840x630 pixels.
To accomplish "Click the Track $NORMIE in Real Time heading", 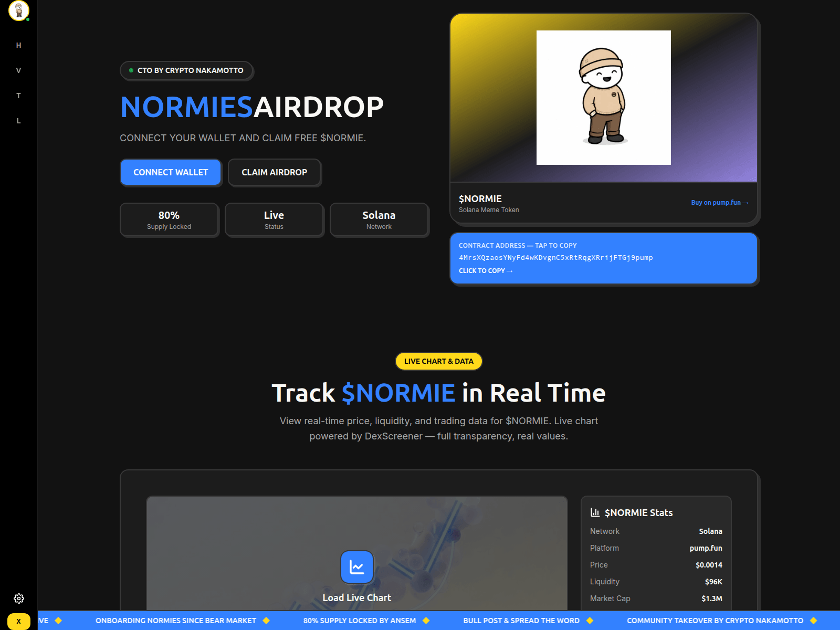I will tap(439, 393).
